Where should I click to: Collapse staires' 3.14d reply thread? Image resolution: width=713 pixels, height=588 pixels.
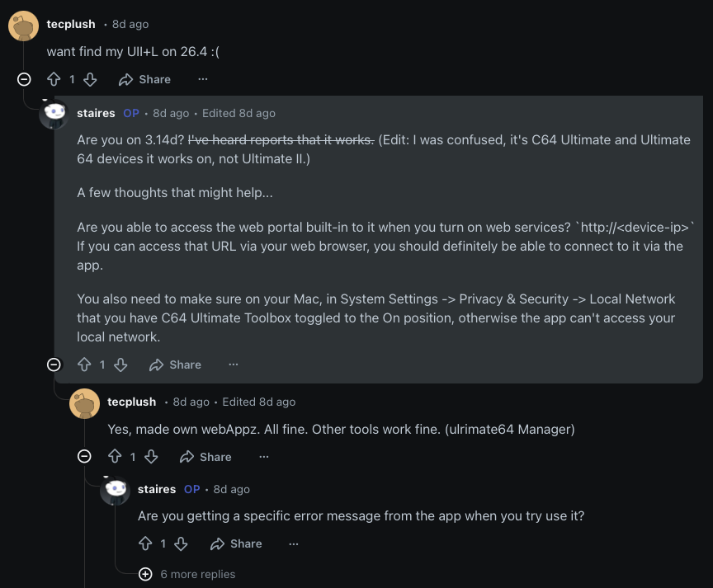[54, 365]
